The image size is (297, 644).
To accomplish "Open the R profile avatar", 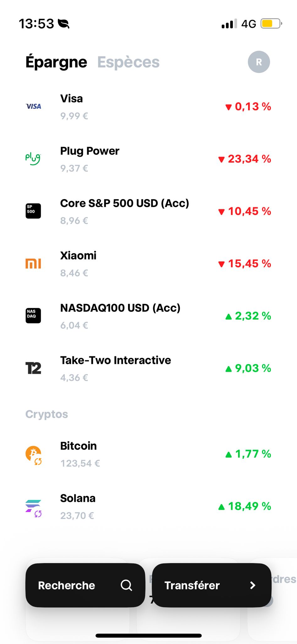I will 259,62.
